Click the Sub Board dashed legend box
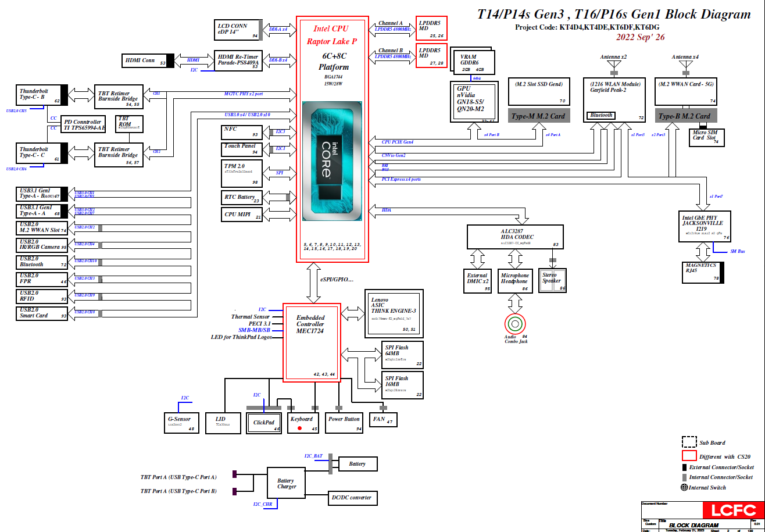Viewport: 765px width, 532px height. click(x=689, y=442)
